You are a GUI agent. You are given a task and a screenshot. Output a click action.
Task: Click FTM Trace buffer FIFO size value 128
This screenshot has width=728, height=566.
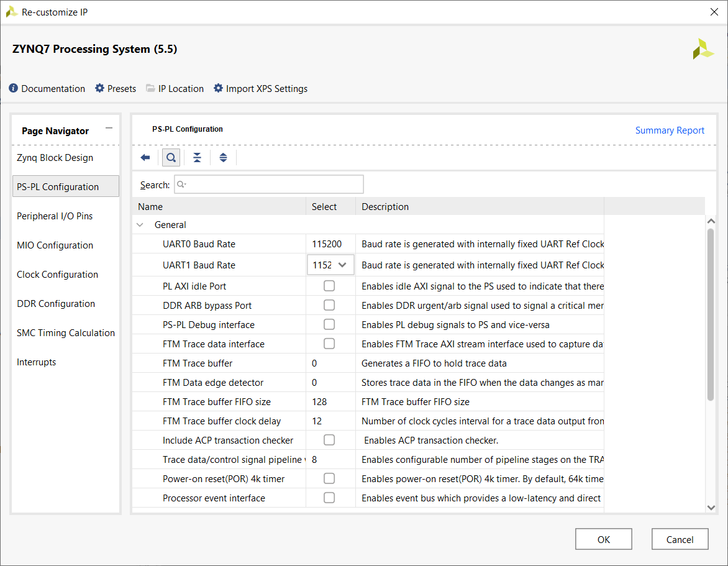coord(319,402)
